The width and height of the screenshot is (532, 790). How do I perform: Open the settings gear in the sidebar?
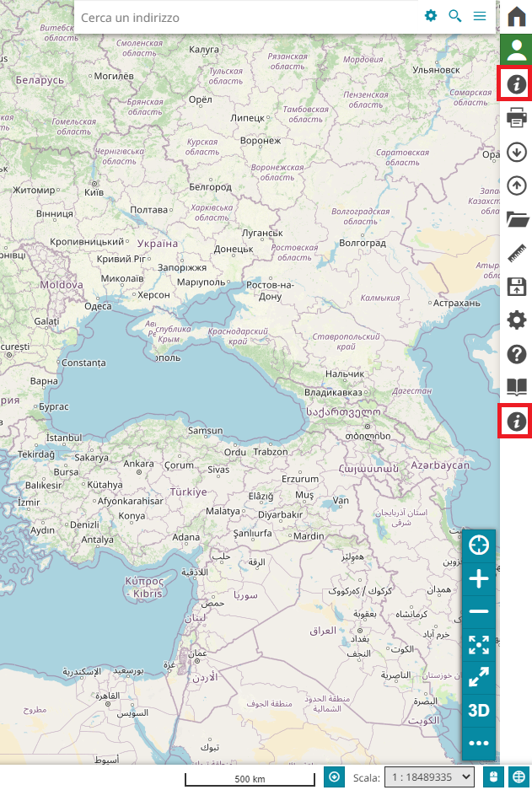click(516, 320)
